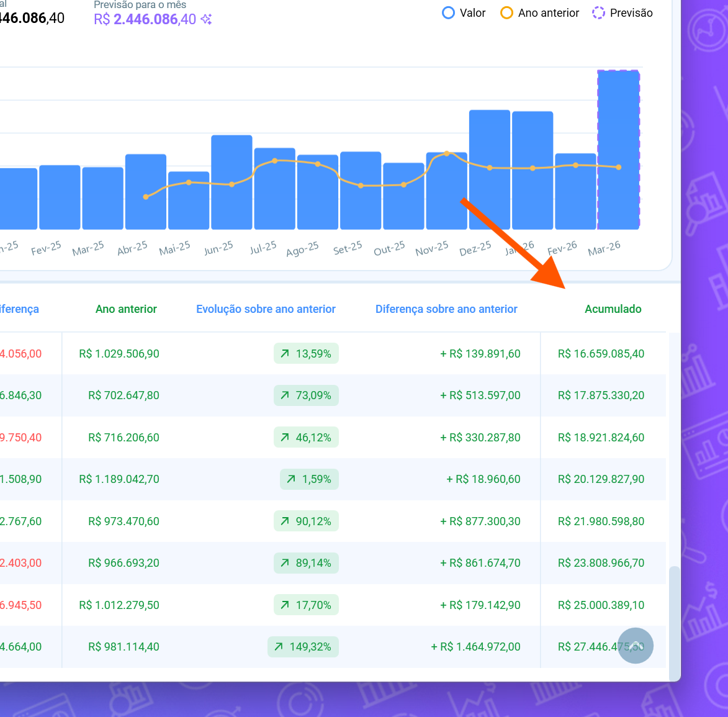Click the arrow icon in 90,12% badge
728x717 pixels.
click(x=285, y=521)
